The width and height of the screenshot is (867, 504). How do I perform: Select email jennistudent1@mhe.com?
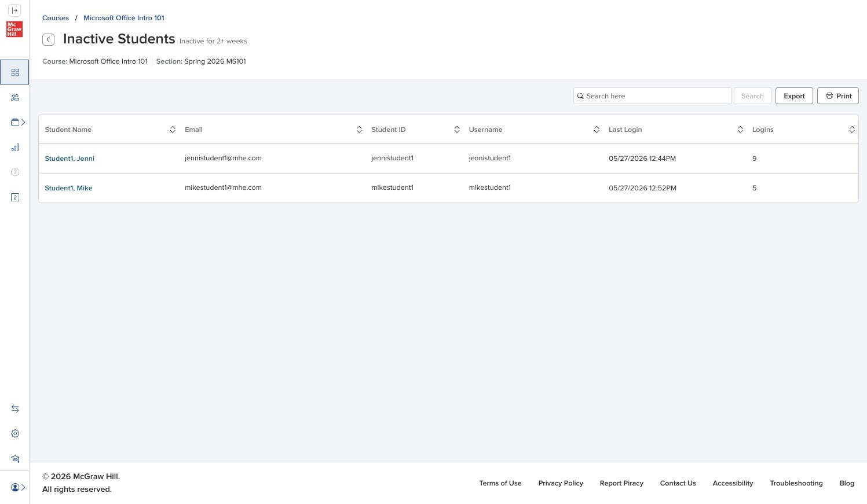click(x=223, y=158)
